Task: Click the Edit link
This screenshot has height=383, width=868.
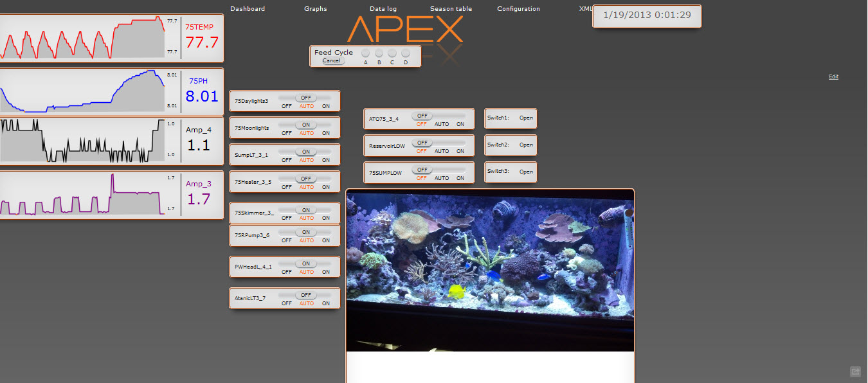Action: click(x=833, y=76)
